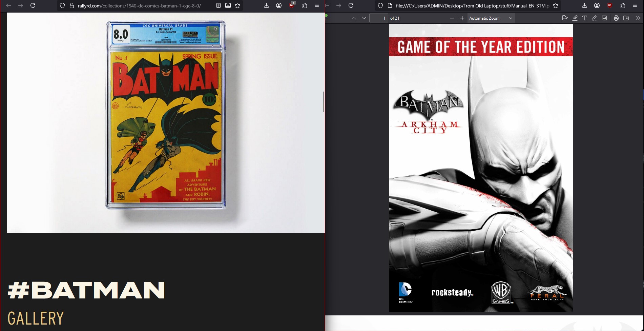Click the PDF highlight tool
Image resolution: width=644 pixels, height=331 pixels.
click(575, 18)
